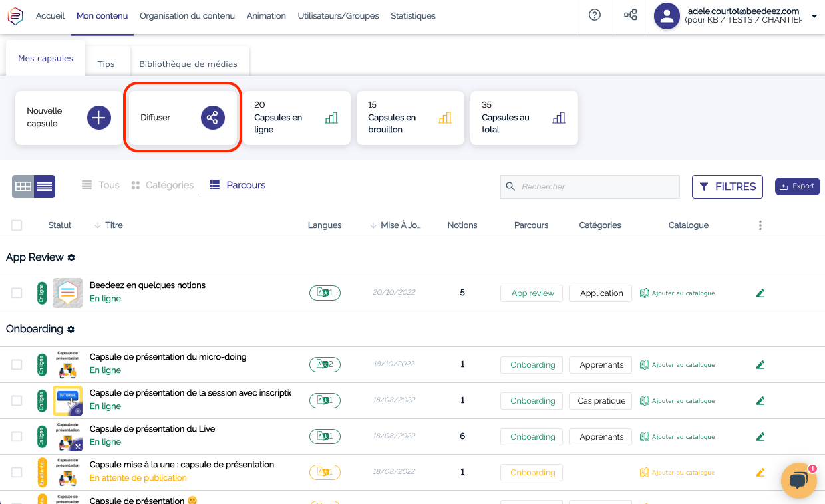Open the chat support bubble
The width and height of the screenshot is (825, 504).
(798, 480)
